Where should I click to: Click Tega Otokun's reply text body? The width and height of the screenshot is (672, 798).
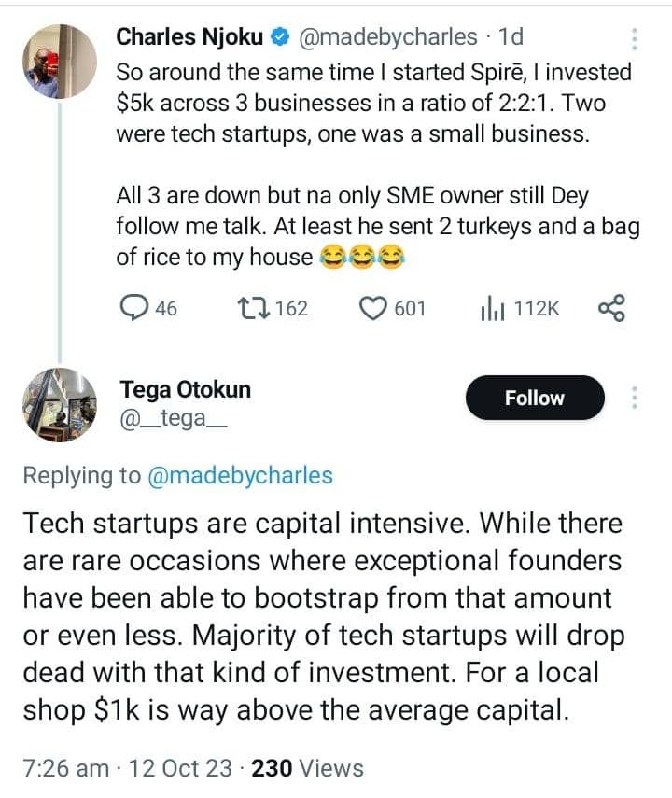click(x=322, y=617)
